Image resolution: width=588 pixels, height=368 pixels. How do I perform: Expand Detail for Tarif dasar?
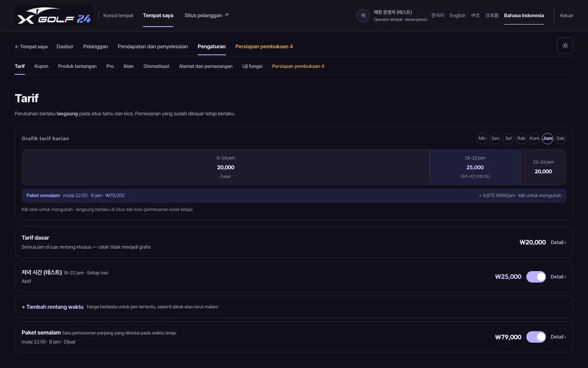[558, 242]
